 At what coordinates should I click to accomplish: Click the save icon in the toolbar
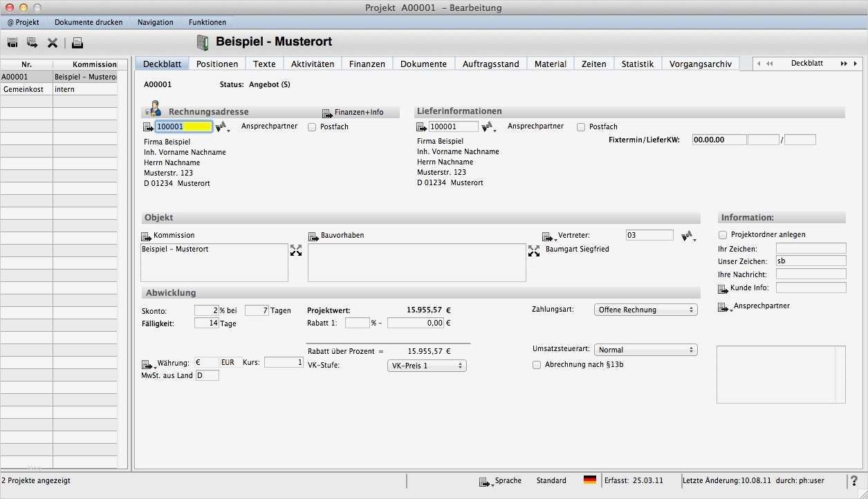[12, 43]
